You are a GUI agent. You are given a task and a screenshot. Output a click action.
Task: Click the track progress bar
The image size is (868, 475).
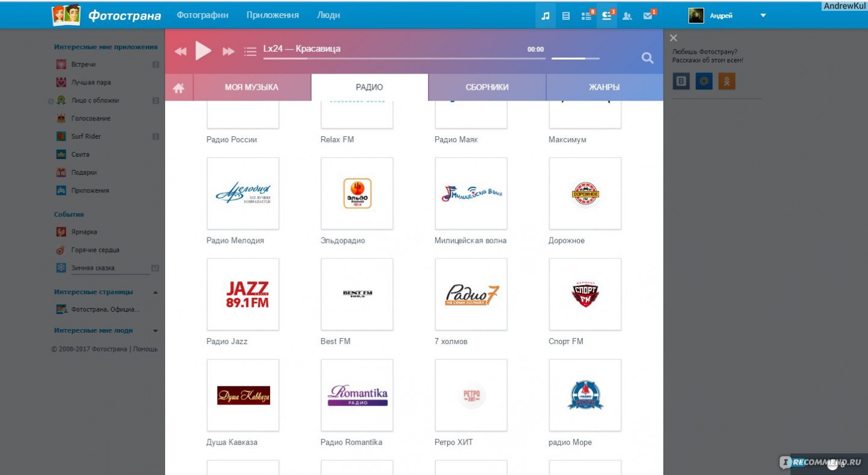404,58
